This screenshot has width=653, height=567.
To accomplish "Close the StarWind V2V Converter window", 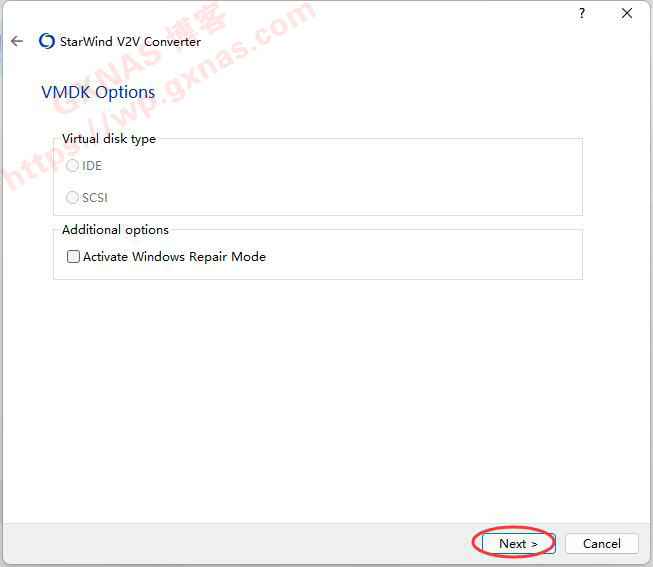I will click(627, 13).
